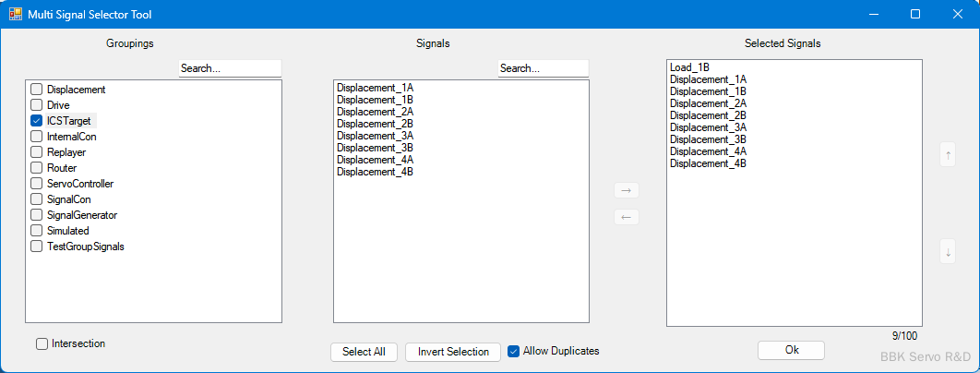Confirm with the Ok button

click(791, 350)
